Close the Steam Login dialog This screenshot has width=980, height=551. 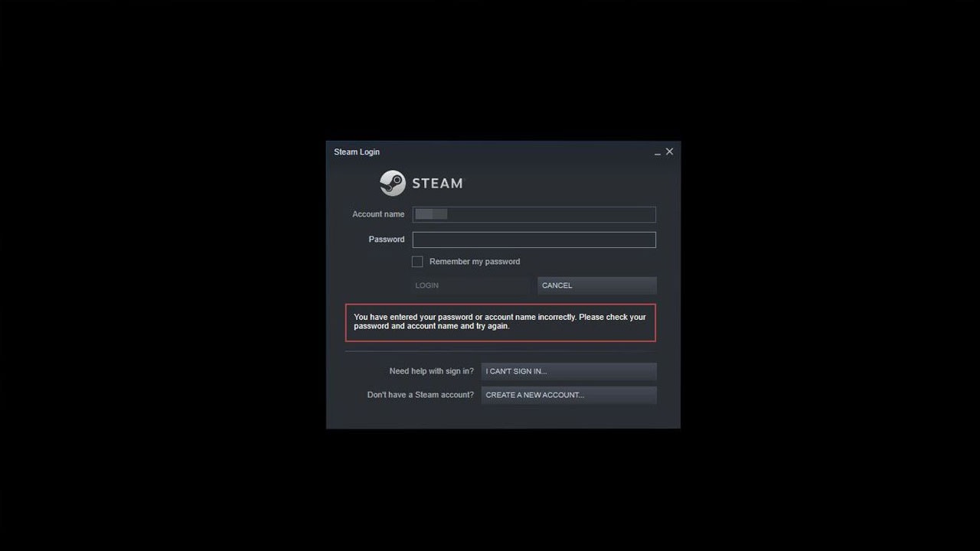(x=669, y=152)
